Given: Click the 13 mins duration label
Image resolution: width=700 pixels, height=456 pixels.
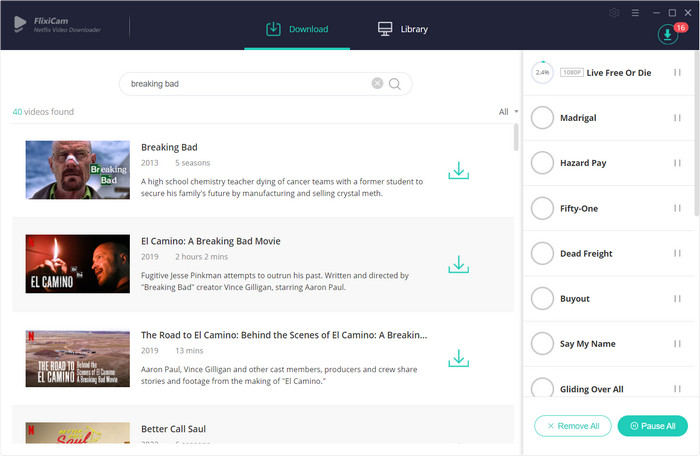Looking at the screenshot, I should pos(189,351).
